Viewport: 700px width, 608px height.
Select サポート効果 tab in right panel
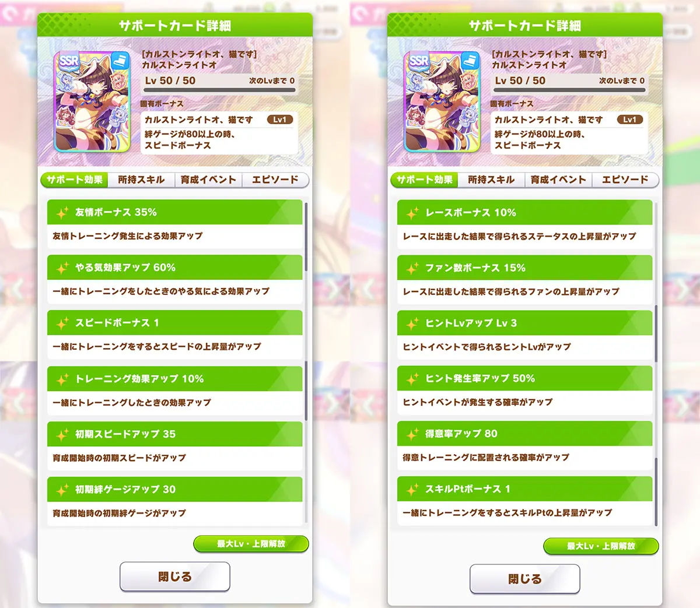point(424,180)
